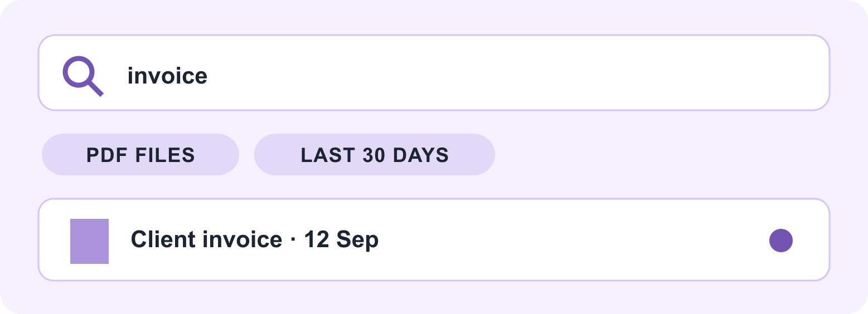The image size is (868, 314).
Task: Toggle the PDF FILES filter chip
Action: 140,155
